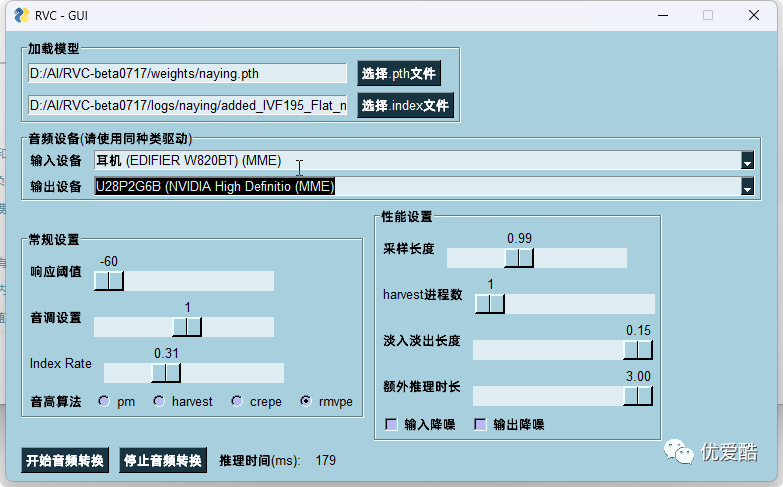Click the 推理时间(ms): label

(260, 460)
